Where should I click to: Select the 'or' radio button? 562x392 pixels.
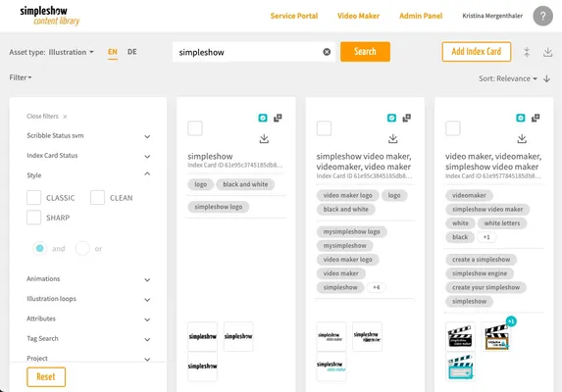pos(82,248)
